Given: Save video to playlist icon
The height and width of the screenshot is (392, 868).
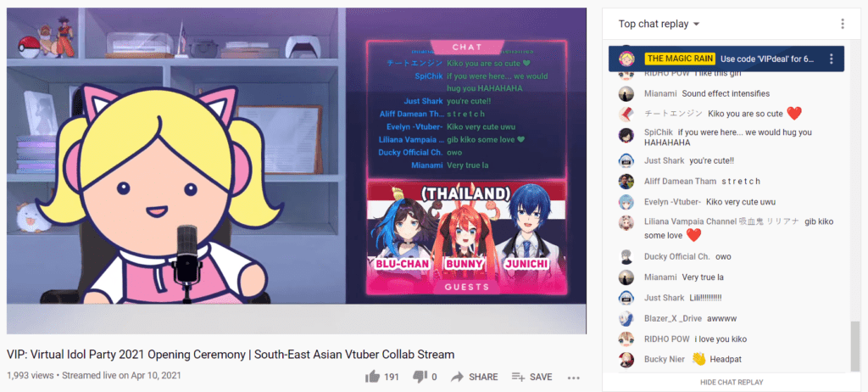Looking at the screenshot, I should tap(518, 377).
